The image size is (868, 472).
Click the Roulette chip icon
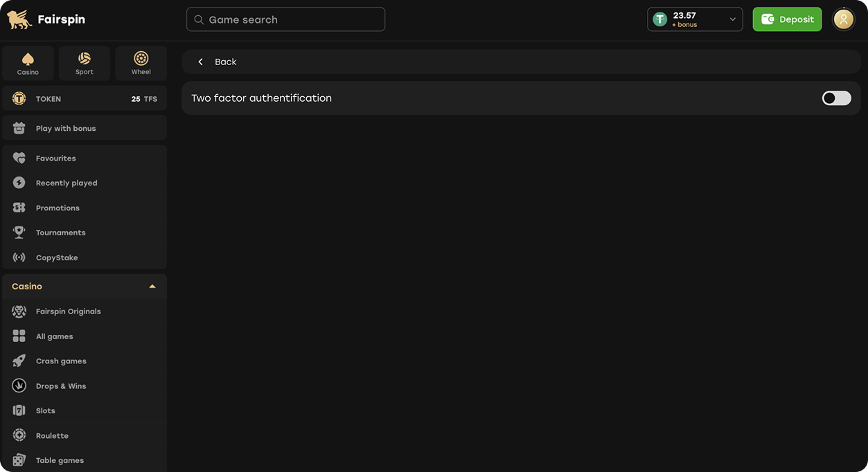coord(19,435)
